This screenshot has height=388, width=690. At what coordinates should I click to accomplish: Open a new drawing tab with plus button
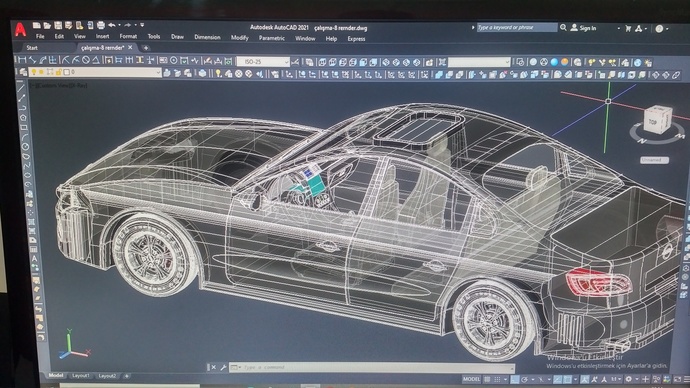pyautogui.click(x=146, y=48)
